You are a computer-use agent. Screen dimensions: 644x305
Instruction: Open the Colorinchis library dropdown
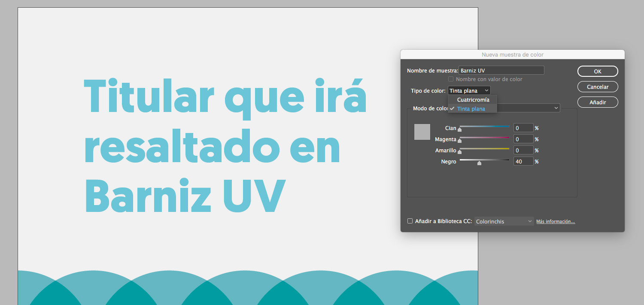(504, 221)
